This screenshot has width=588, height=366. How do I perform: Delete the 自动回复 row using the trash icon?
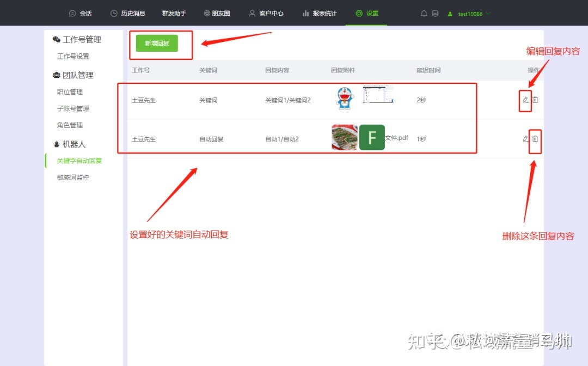[x=536, y=139]
